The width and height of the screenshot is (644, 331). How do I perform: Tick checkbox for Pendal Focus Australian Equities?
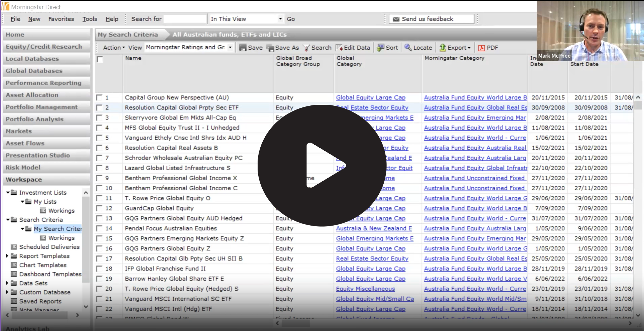click(99, 228)
